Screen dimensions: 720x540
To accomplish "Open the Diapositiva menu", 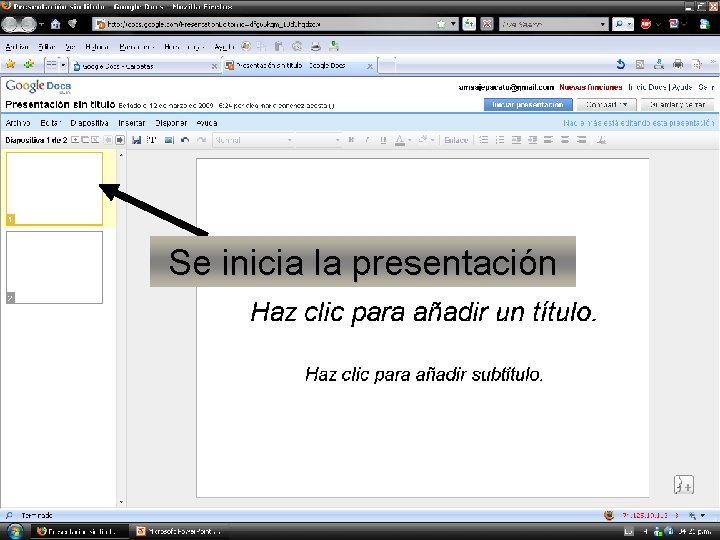I will click(90, 123).
